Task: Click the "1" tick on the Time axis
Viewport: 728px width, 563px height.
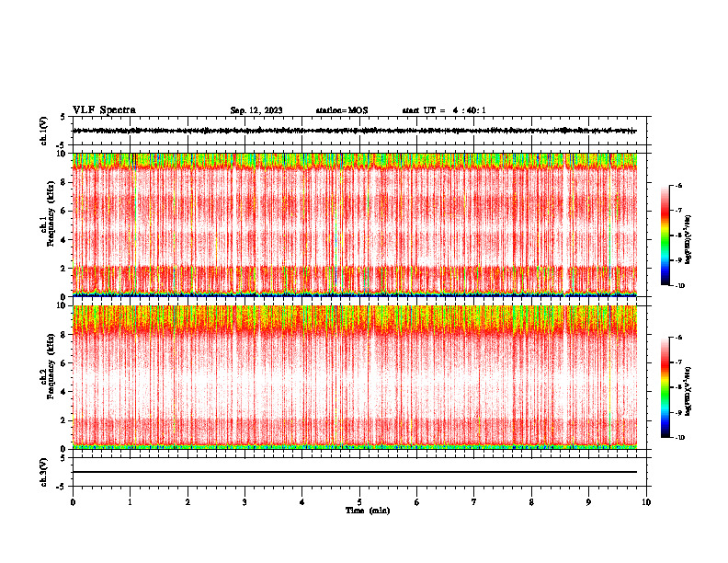Action: pos(130,502)
